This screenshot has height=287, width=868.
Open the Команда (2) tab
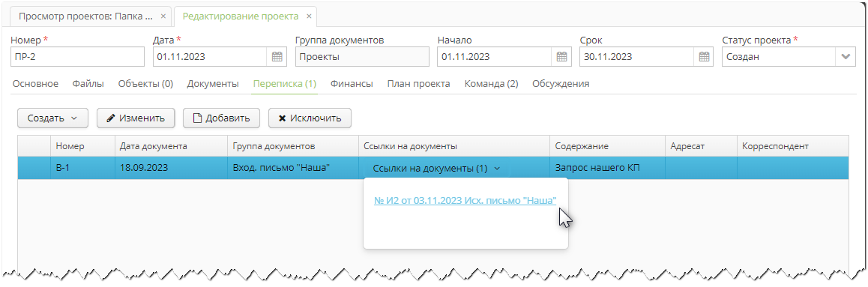pyautogui.click(x=492, y=84)
